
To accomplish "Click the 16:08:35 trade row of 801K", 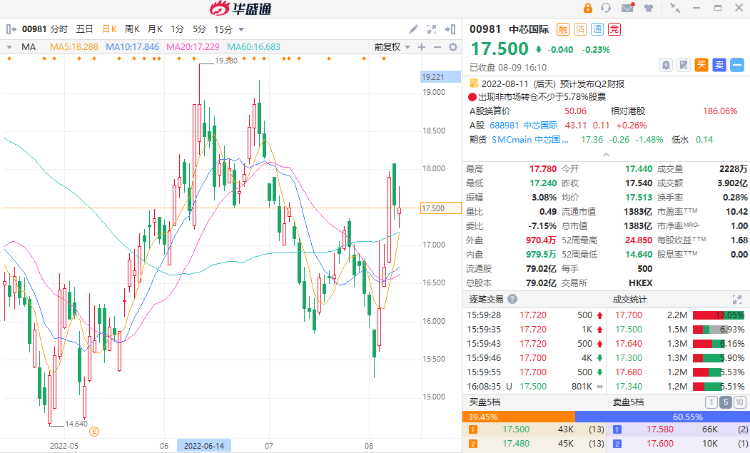I will 535,387.
